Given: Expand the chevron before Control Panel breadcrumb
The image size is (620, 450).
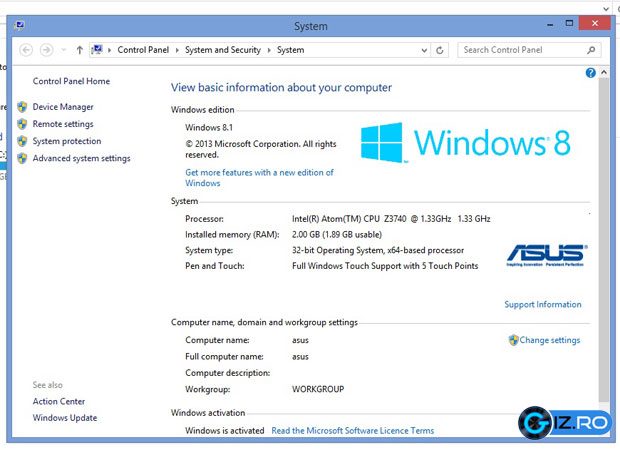Looking at the screenshot, I should (x=109, y=50).
